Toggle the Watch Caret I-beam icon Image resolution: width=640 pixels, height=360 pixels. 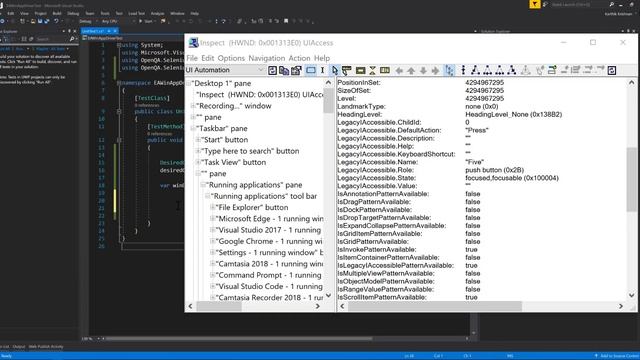tap(322, 70)
